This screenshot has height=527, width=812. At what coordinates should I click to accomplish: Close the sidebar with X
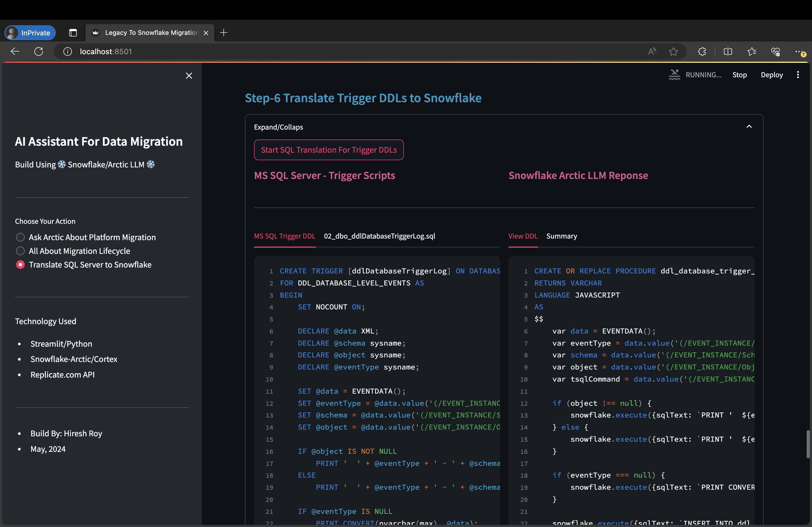pyautogui.click(x=189, y=76)
